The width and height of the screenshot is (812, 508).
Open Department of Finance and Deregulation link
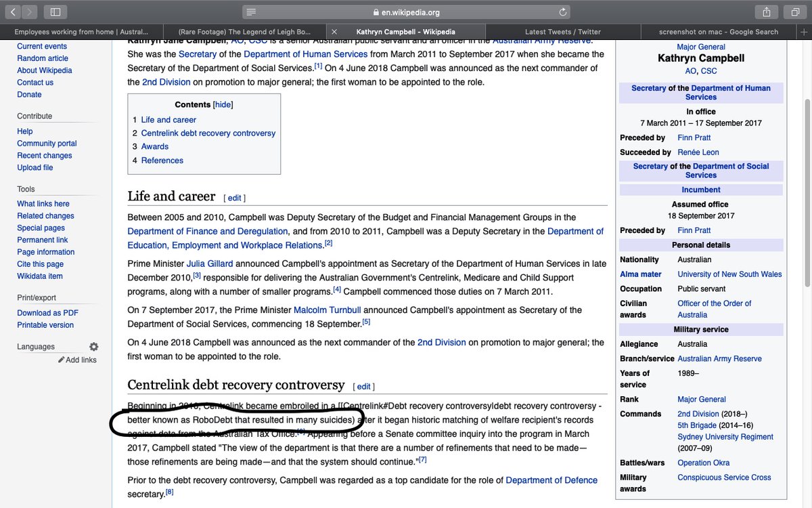pos(208,231)
